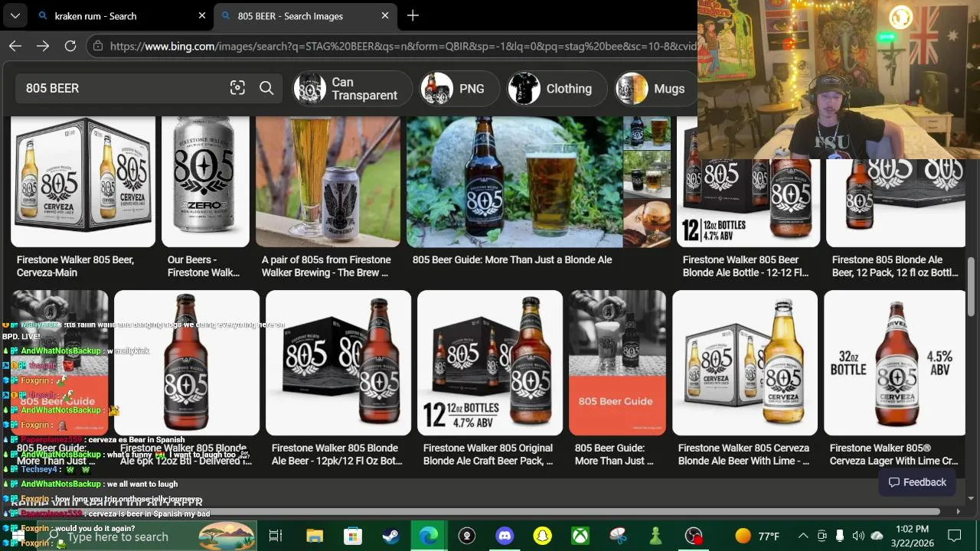Open link 'Firestone Walker 805 Original Blonde Ale Craft'
Image resolution: width=980 pixels, height=551 pixels.
[x=488, y=455]
